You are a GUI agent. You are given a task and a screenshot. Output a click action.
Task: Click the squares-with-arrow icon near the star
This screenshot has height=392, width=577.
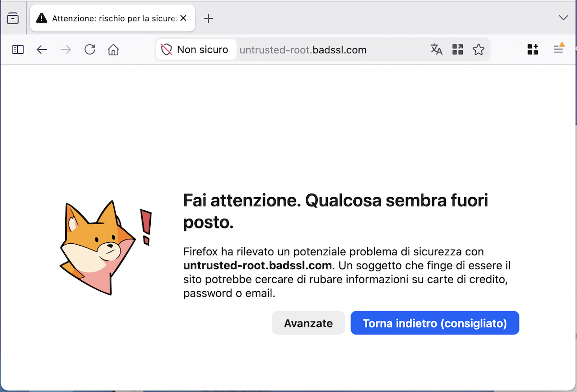tap(457, 49)
